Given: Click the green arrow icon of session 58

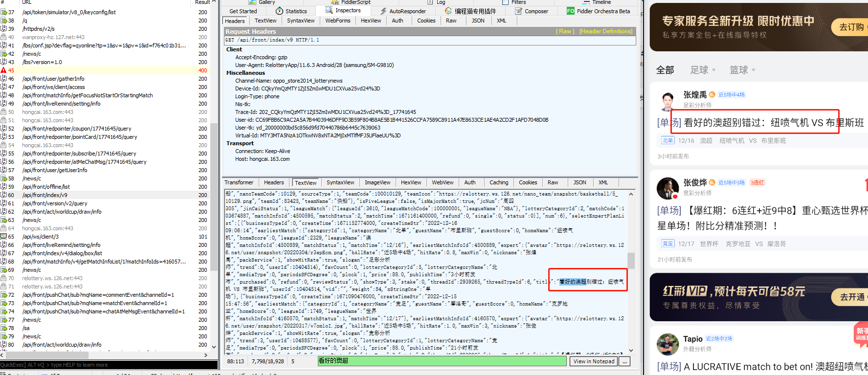Looking at the screenshot, I should [3, 178].
